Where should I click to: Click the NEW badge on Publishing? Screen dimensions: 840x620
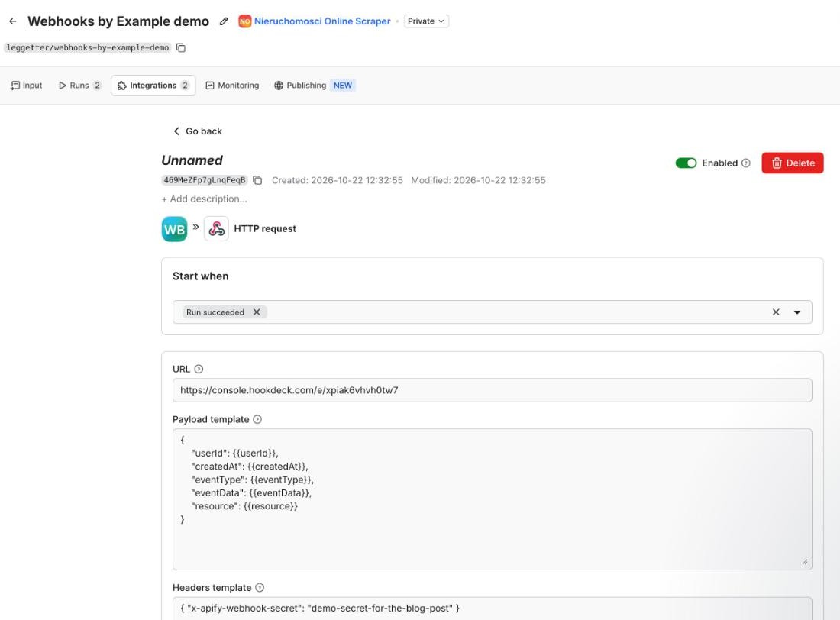tap(343, 86)
